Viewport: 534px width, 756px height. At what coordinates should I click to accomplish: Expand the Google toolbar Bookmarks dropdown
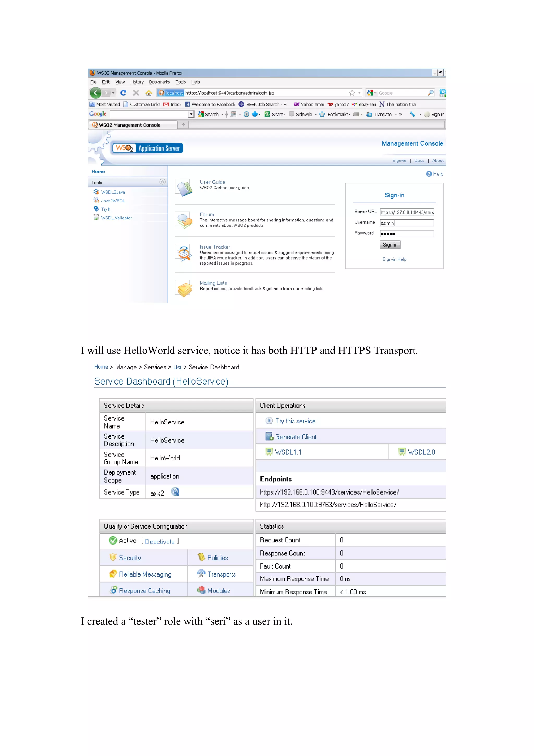click(349, 115)
